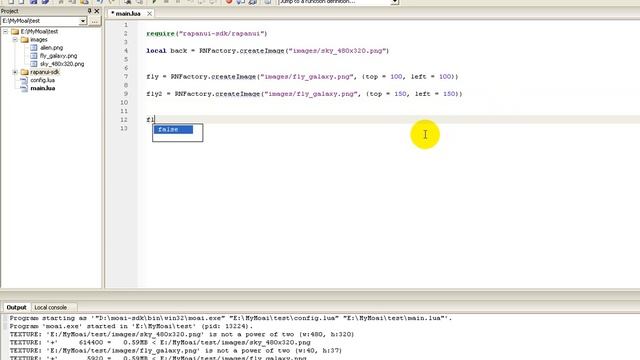Select the E:/MyMoai/test root folder
The height and width of the screenshot is (360, 640).
point(39,31)
